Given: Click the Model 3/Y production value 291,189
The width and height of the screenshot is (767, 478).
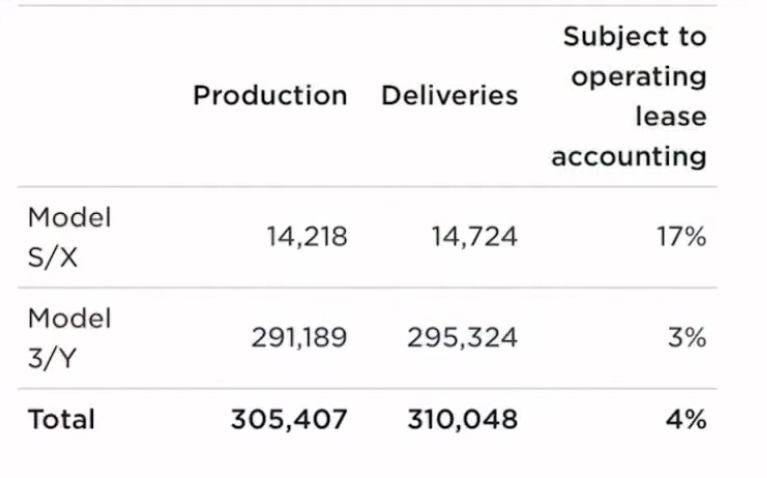Looking at the screenshot, I should coord(299,338).
